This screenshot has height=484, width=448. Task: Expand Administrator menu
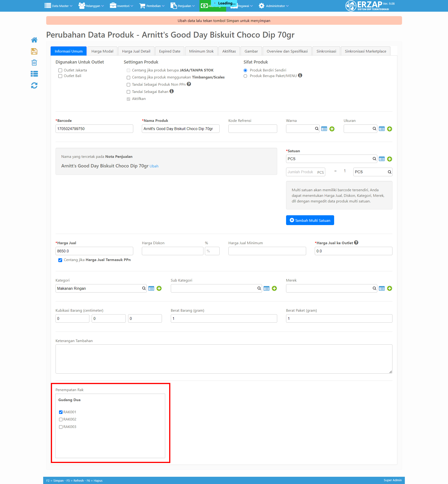pyautogui.click(x=274, y=6)
